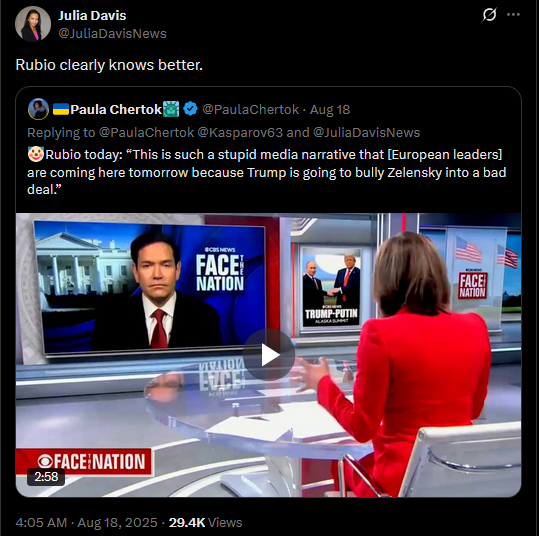Viewport: 539px width, 536px height.
Task: Click the Statue of Liberty emoji
Action: click(x=171, y=109)
